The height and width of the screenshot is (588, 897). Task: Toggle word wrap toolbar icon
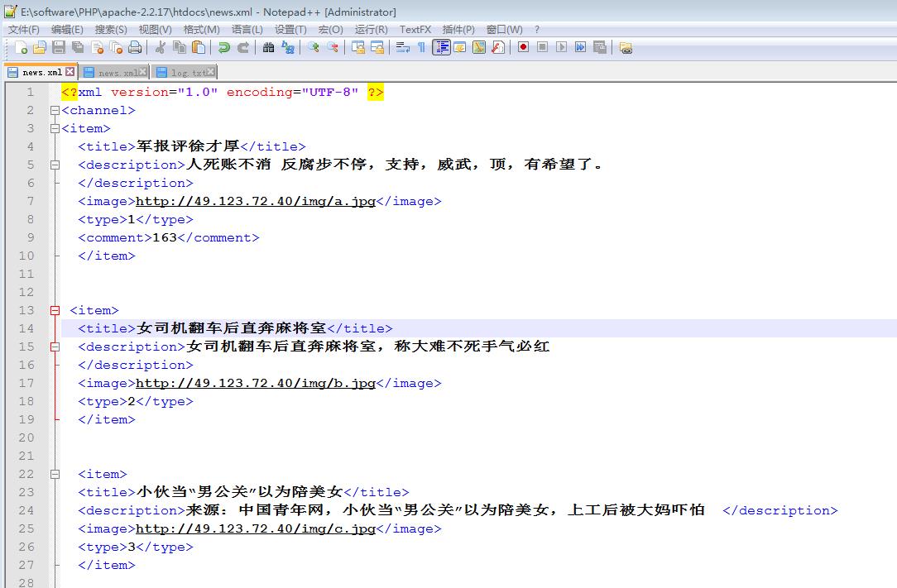click(403, 47)
